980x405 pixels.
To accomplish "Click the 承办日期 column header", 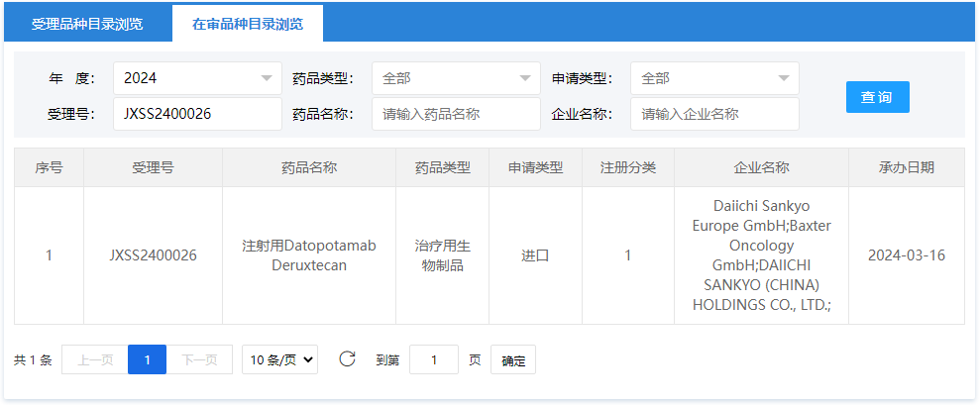I will coord(906,167).
